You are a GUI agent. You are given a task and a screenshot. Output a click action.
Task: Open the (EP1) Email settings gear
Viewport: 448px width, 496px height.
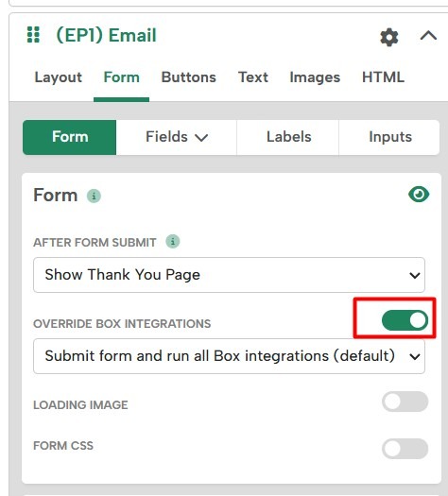click(388, 38)
